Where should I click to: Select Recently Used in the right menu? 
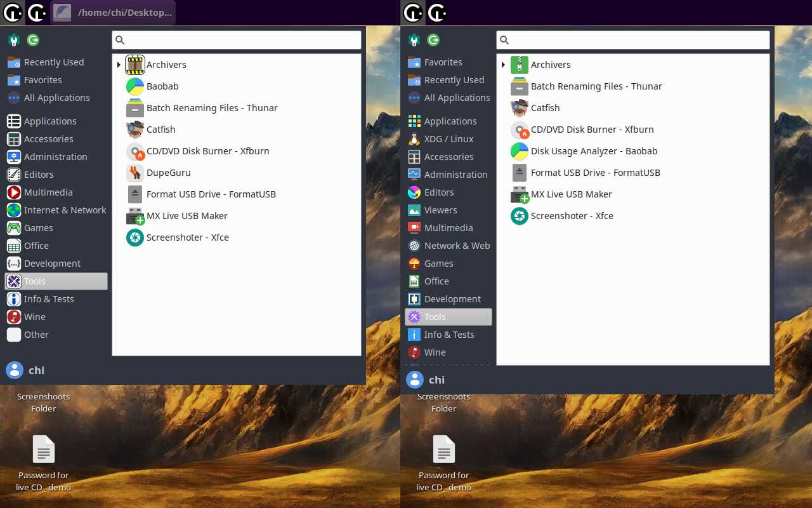[x=449, y=80]
